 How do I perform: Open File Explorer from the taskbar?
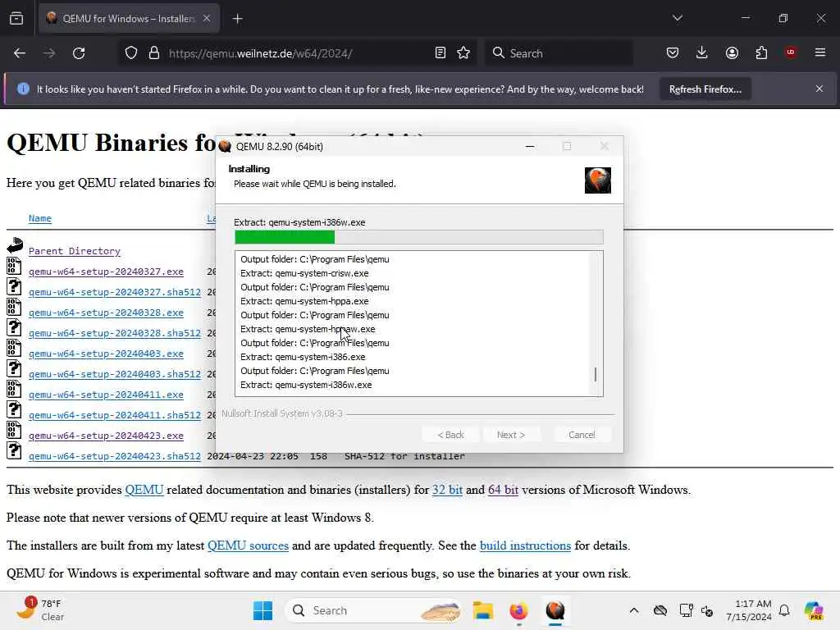482,610
